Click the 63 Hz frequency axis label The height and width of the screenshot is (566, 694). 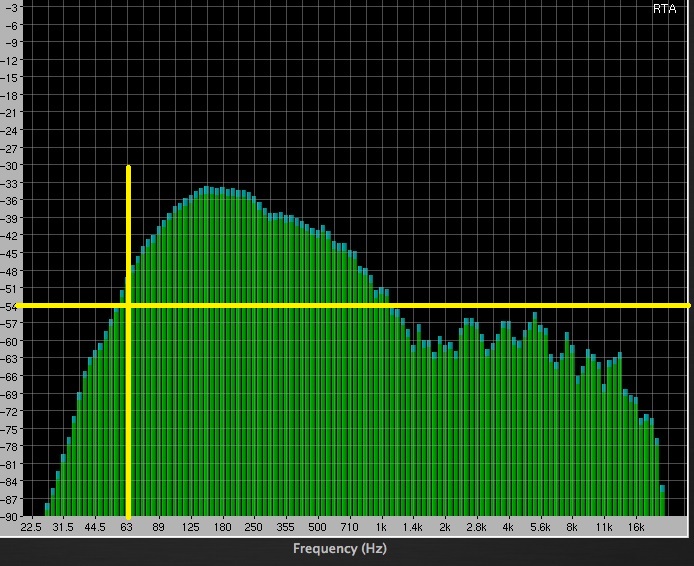click(x=127, y=526)
